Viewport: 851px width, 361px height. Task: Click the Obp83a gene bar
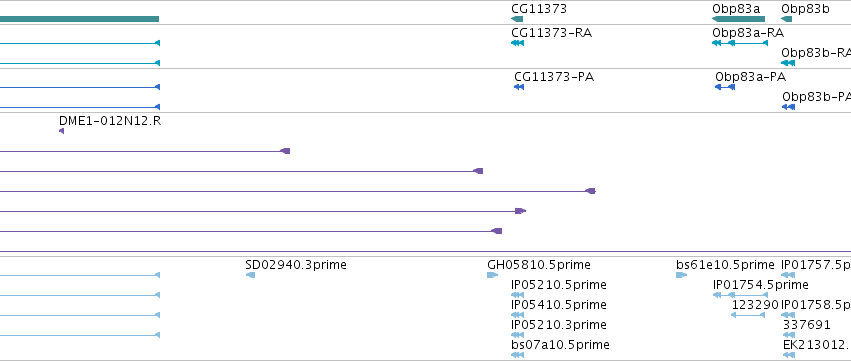pos(738,19)
